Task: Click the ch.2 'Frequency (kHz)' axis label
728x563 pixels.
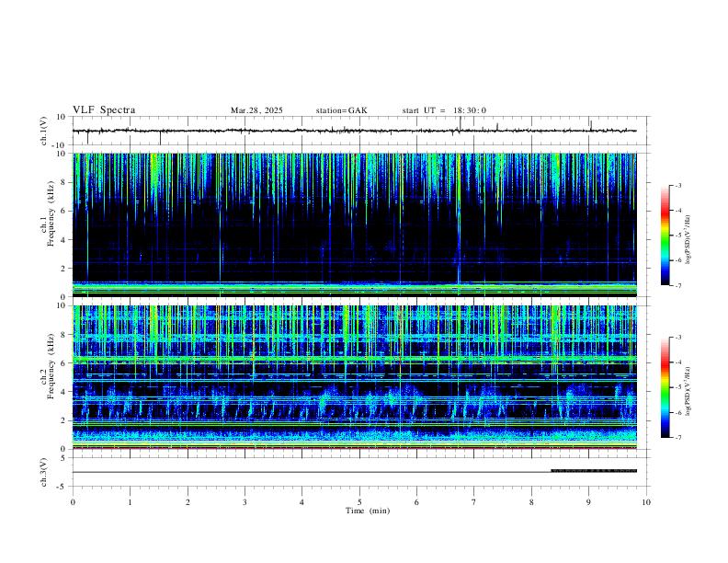Action: 51,366
